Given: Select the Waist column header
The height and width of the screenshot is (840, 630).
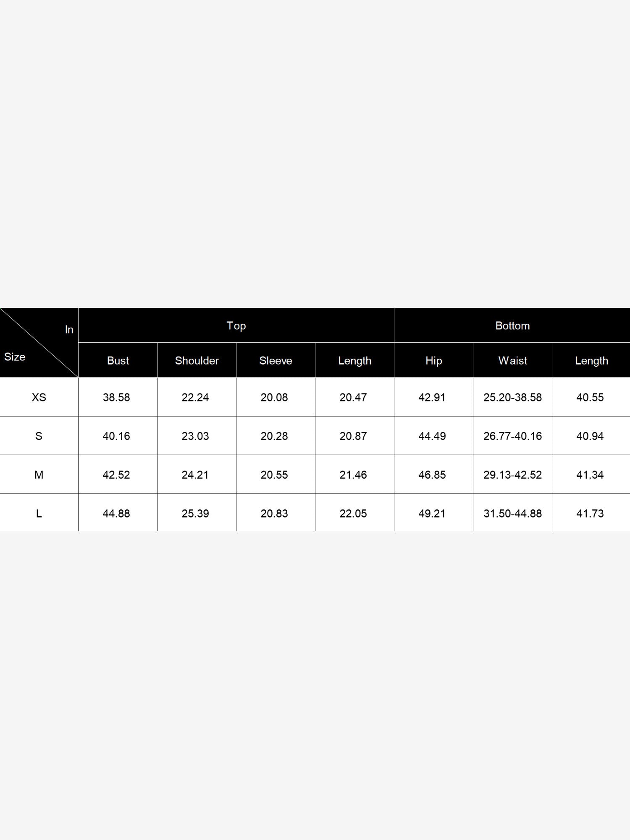Looking at the screenshot, I should pos(512,360).
